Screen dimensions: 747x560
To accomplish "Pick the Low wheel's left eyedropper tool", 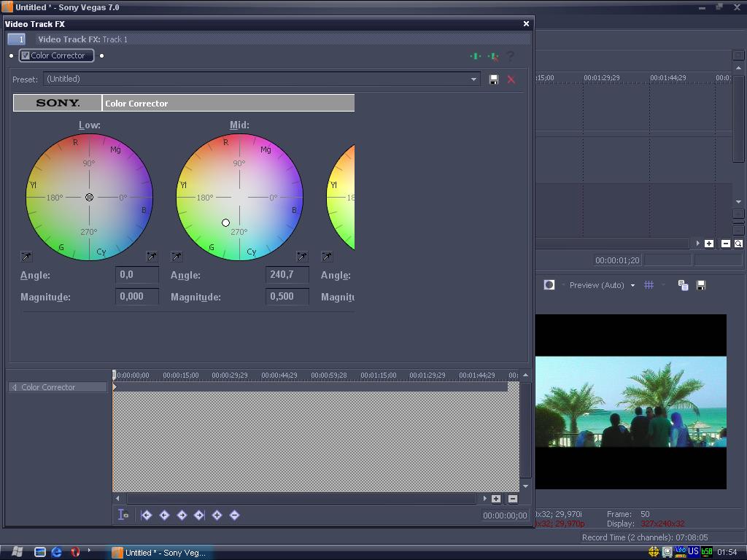I will tap(27, 257).
